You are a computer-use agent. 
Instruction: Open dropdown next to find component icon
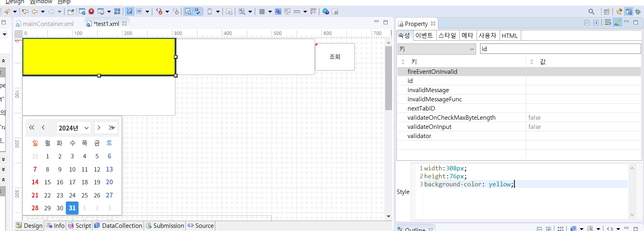pos(250,12)
